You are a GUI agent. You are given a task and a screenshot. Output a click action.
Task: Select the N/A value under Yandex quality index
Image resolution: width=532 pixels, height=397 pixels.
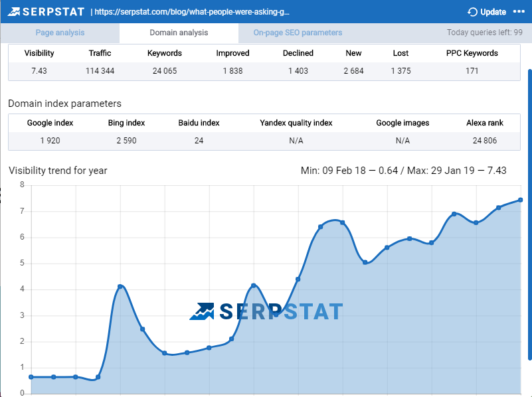tap(296, 140)
